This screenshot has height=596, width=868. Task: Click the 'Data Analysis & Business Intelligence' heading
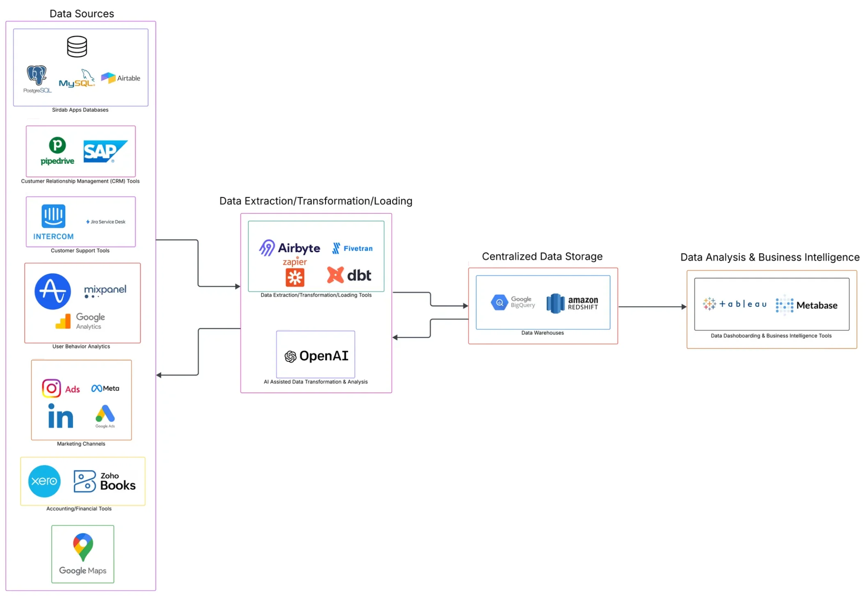(x=770, y=257)
